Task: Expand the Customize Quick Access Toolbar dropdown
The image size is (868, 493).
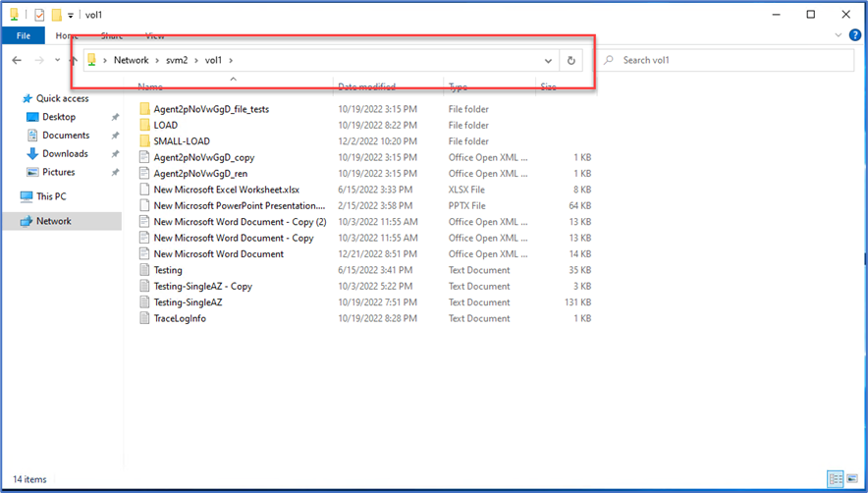Action: click(71, 15)
